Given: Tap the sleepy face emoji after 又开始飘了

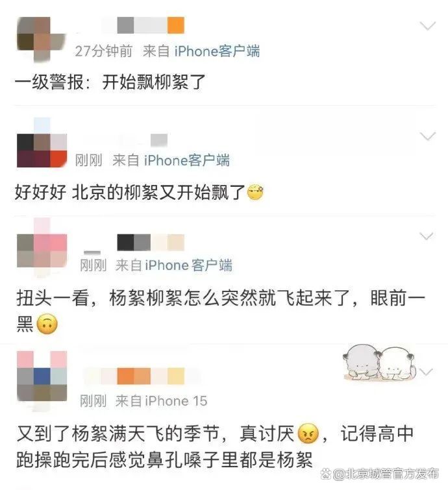Looking at the screenshot, I should pos(255,192).
